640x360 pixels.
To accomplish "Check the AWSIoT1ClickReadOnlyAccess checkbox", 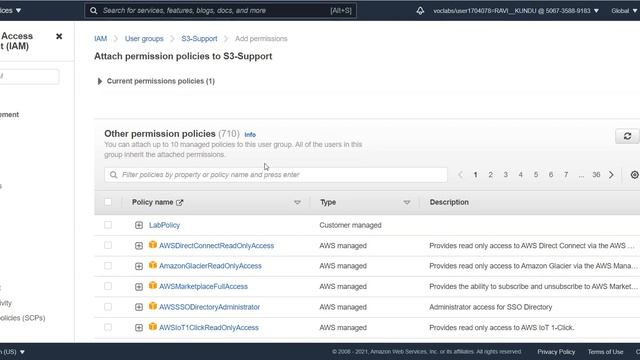I will (x=108, y=327).
